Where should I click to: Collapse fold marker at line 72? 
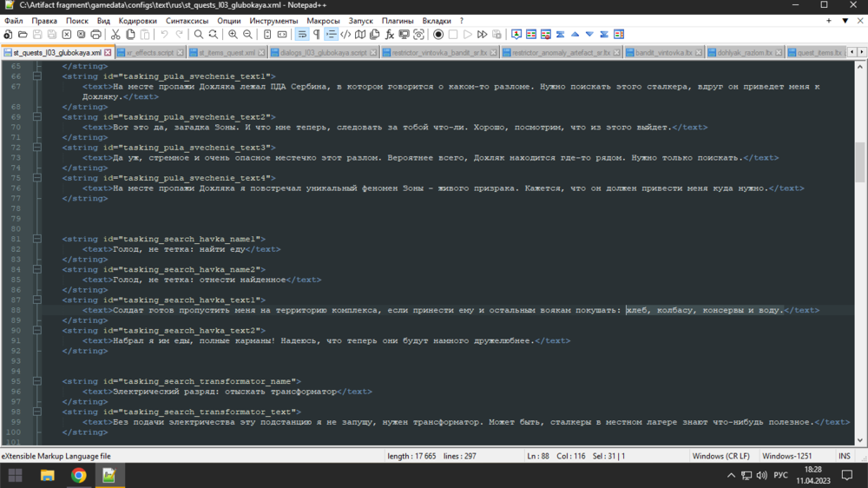click(37, 148)
